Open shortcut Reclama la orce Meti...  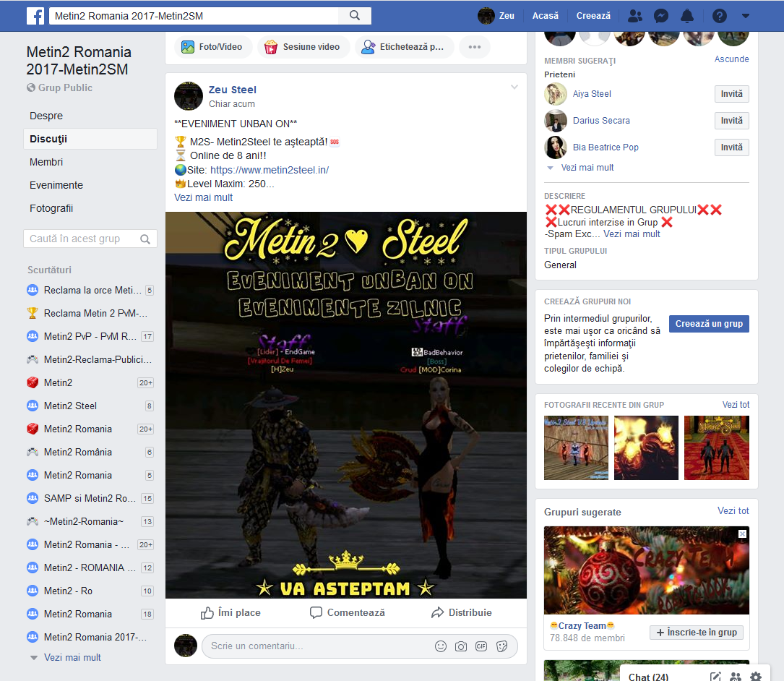coord(90,290)
